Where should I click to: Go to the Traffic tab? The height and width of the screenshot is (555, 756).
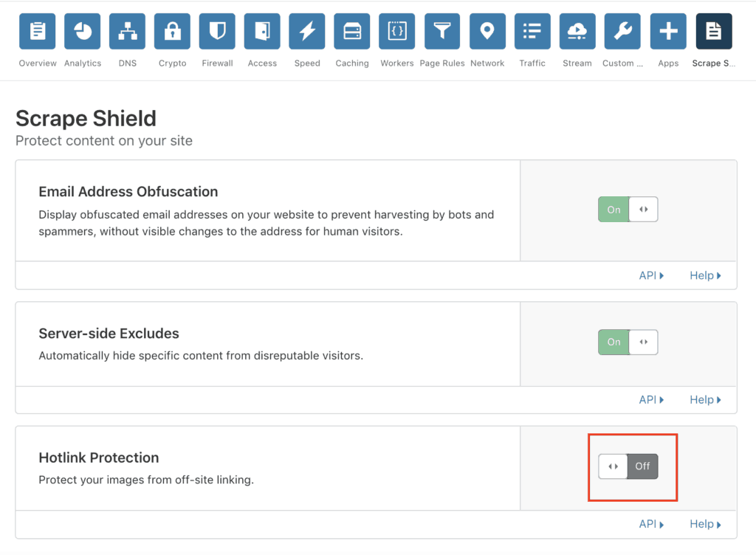[532, 31]
